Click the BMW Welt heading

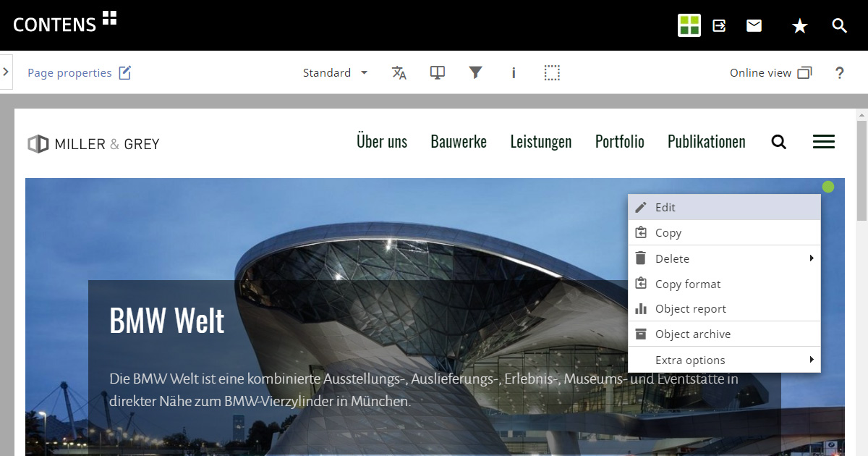(167, 319)
